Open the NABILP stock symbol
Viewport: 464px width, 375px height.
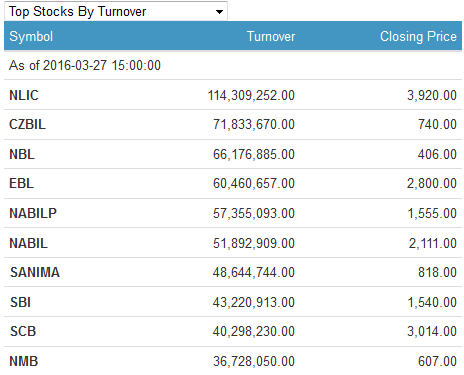point(33,213)
